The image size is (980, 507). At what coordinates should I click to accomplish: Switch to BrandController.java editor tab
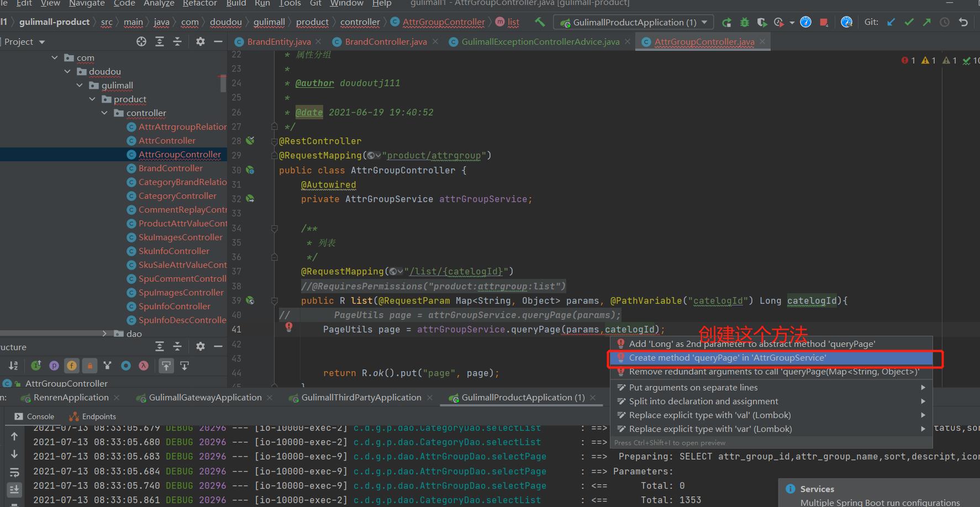point(386,42)
